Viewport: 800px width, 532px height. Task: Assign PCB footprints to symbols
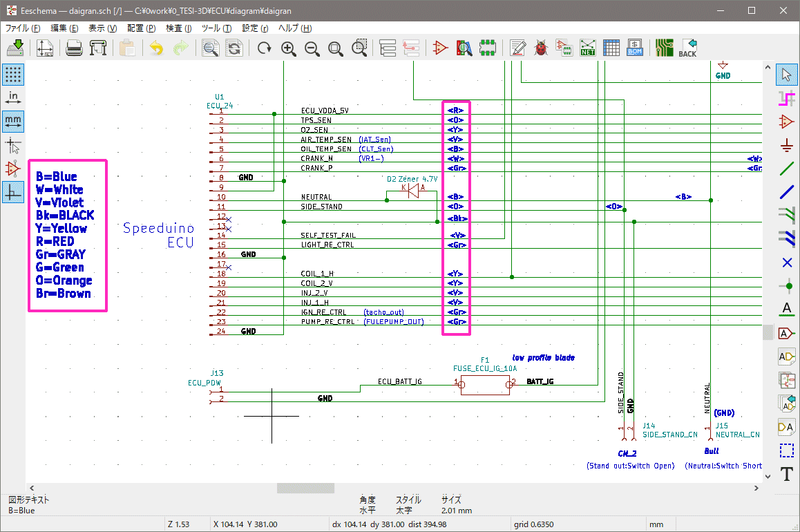pyautogui.click(x=564, y=48)
